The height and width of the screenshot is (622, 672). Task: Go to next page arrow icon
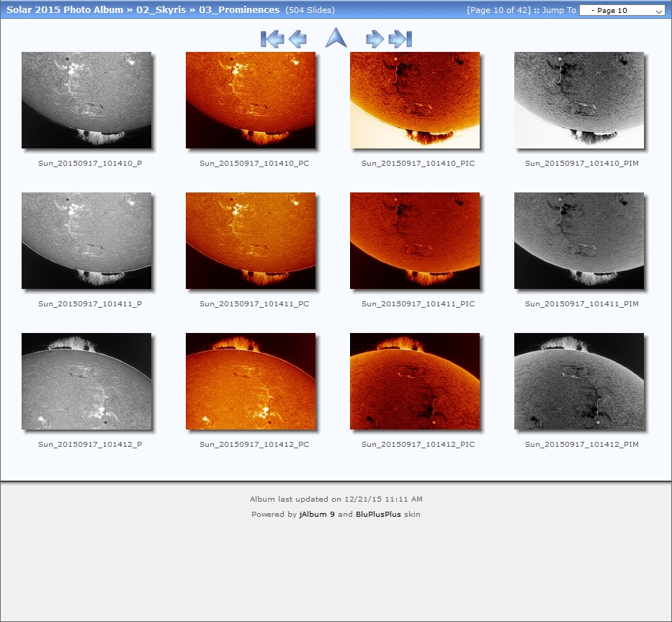coord(375,39)
